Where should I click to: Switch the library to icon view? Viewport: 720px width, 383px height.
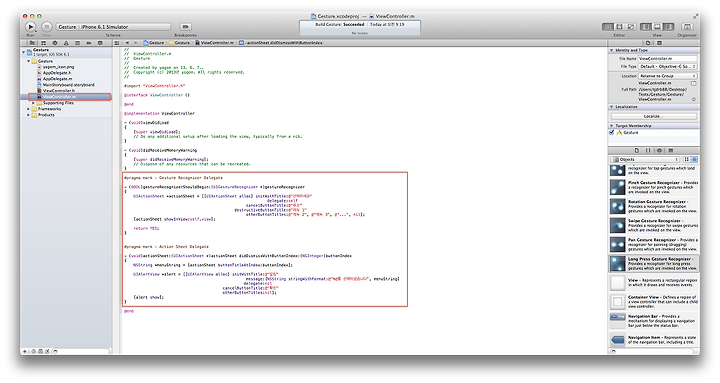click(x=686, y=159)
